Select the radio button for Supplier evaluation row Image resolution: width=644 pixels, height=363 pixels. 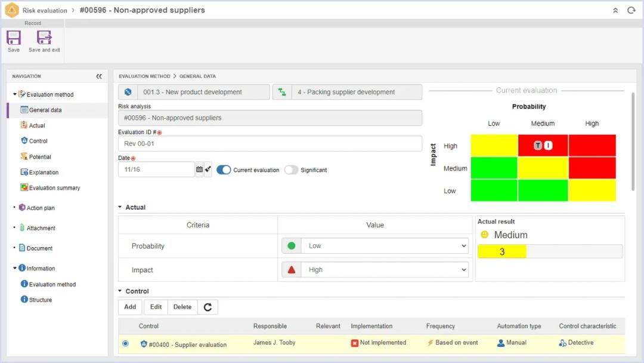(x=125, y=343)
